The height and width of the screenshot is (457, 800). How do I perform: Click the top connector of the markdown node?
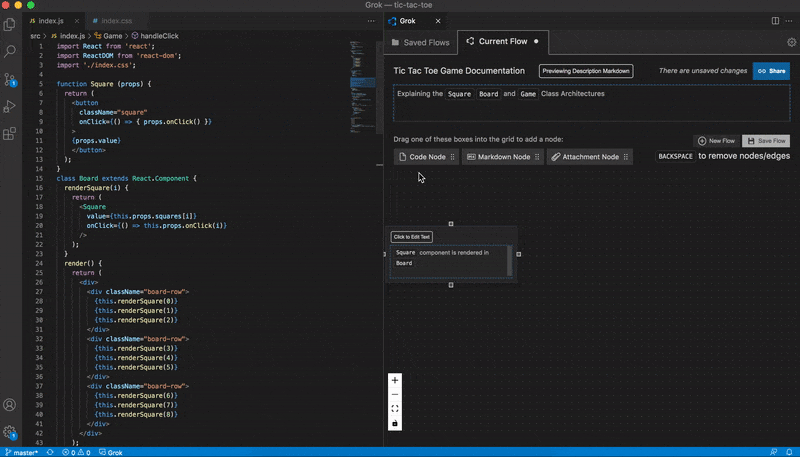451,224
